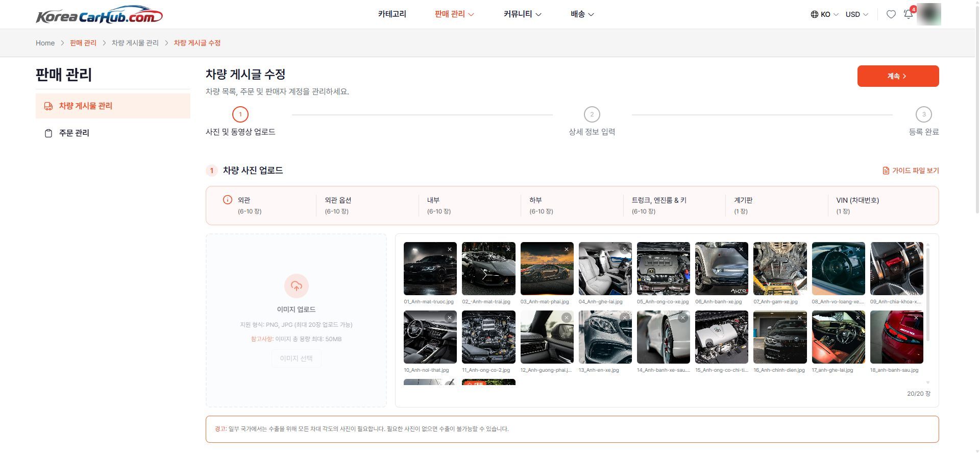
Task: Click the upload cloud icon
Action: (x=296, y=286)
